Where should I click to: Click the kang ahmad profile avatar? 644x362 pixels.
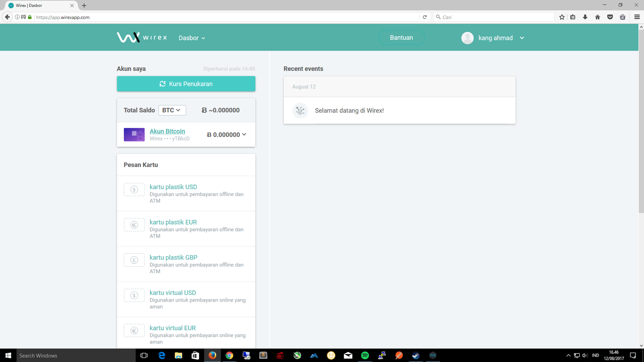coord(467,38)
